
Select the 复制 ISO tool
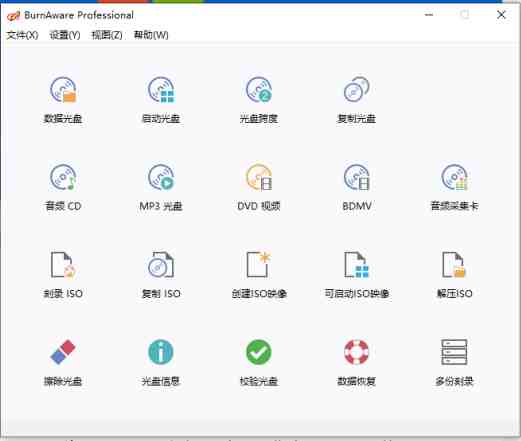pyautogui.click(x=161, y=275)
